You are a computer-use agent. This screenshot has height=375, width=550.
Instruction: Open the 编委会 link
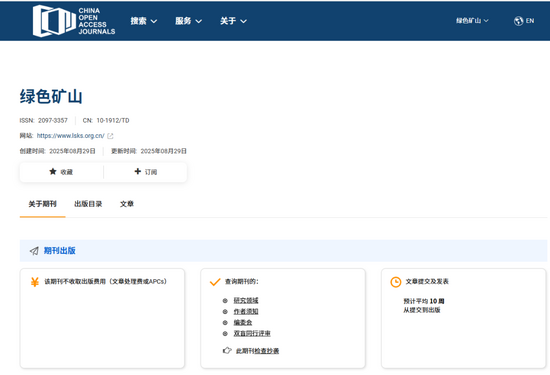coord(243,322)
